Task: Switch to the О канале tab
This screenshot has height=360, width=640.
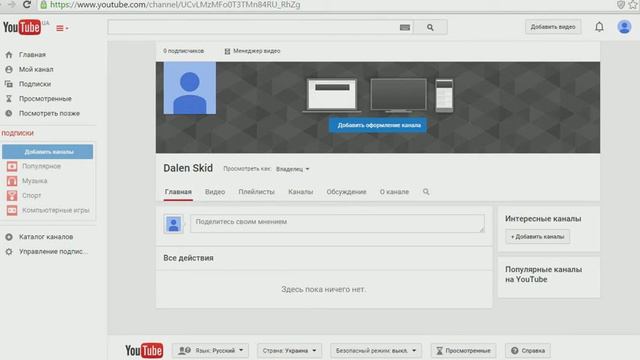Action: click(394, 192)
